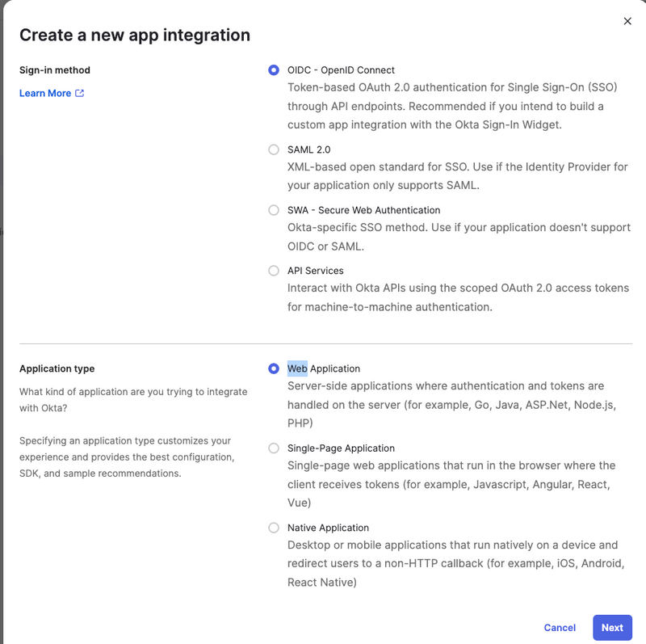646x644 pixels.
Task: Click the Single-Page Application label
Action: (x=341, y=448)
